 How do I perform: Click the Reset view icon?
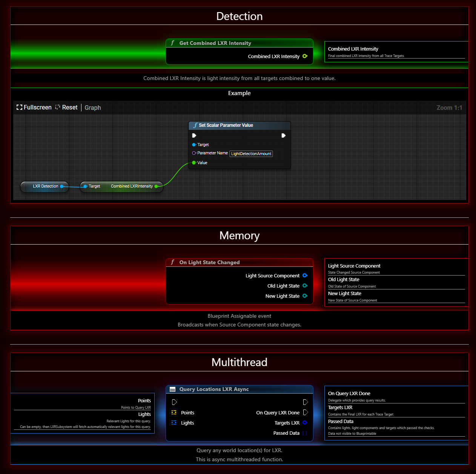pyautogui.click(x=58, y=108)
